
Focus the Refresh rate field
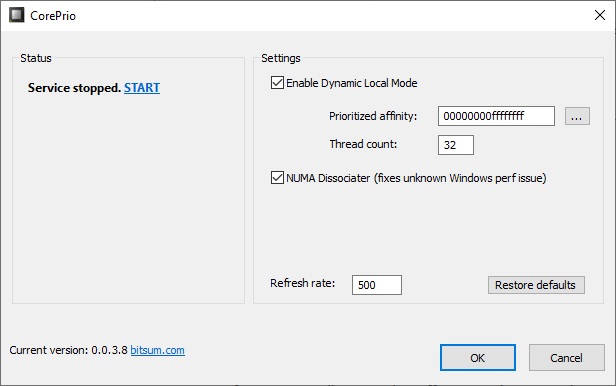tap(377, 285)
